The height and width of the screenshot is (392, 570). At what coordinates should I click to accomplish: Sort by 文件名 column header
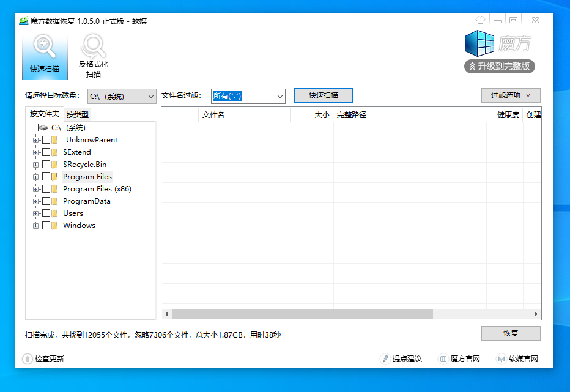[244, 115]
